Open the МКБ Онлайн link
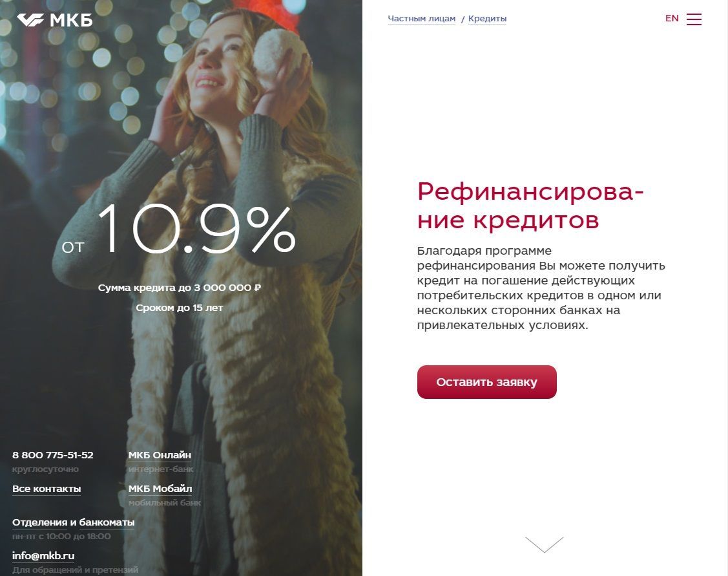This screenshot has height=576, width=728. pos(160,455)
